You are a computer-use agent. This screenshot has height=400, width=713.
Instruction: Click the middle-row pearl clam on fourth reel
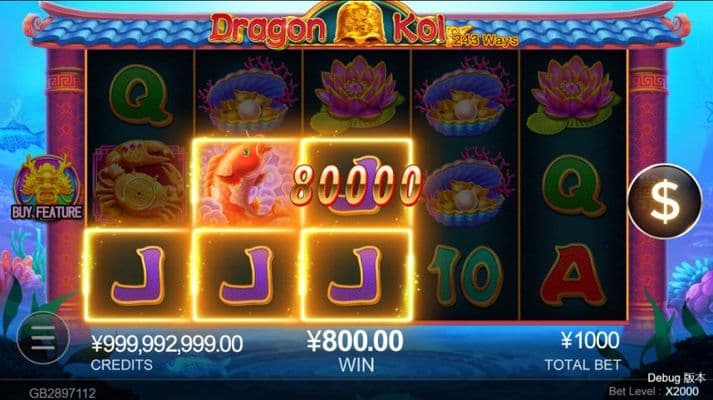coord(465,187)
